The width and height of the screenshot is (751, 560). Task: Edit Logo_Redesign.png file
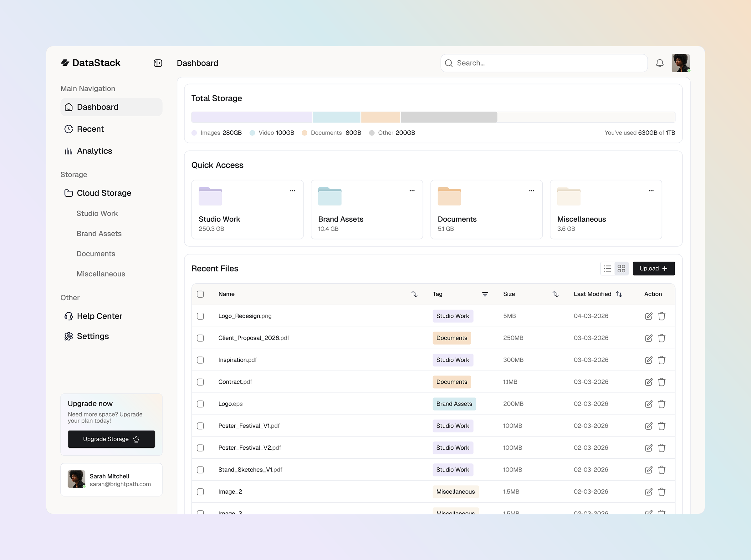648,316
